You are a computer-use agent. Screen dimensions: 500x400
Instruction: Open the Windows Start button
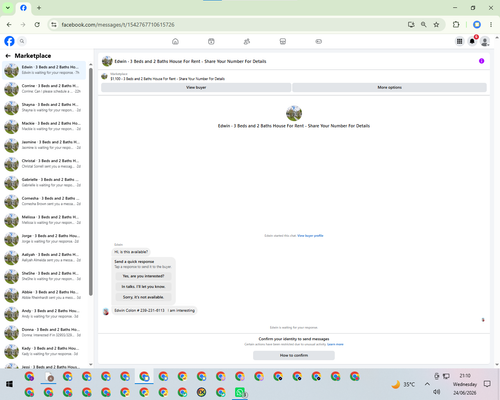click(x=9, y=384)
